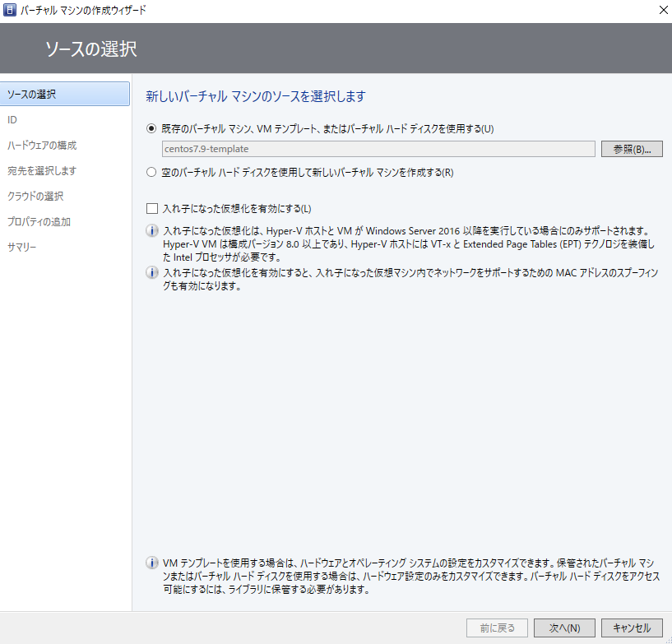The image size is (672, 644).
Task: Open the クラウドの選択 step
Action: coord(35,197)
